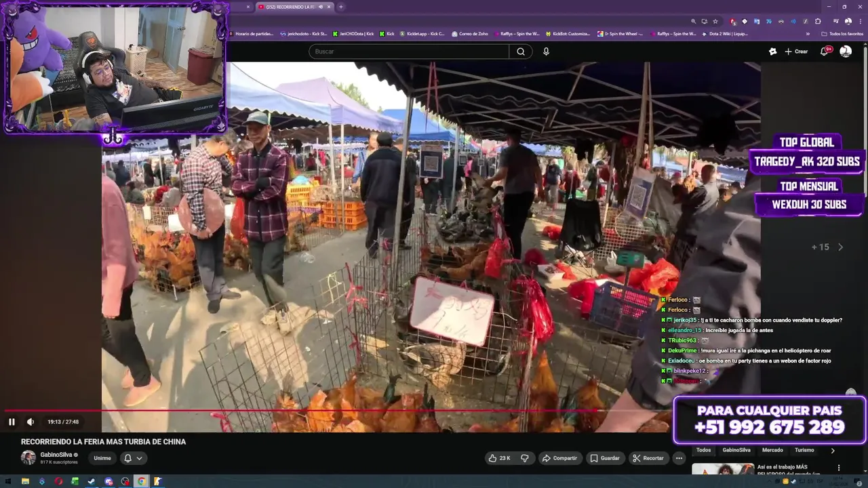Open the Windows Start menu
This screenshot has width=868, height=488.
(7, 481)
